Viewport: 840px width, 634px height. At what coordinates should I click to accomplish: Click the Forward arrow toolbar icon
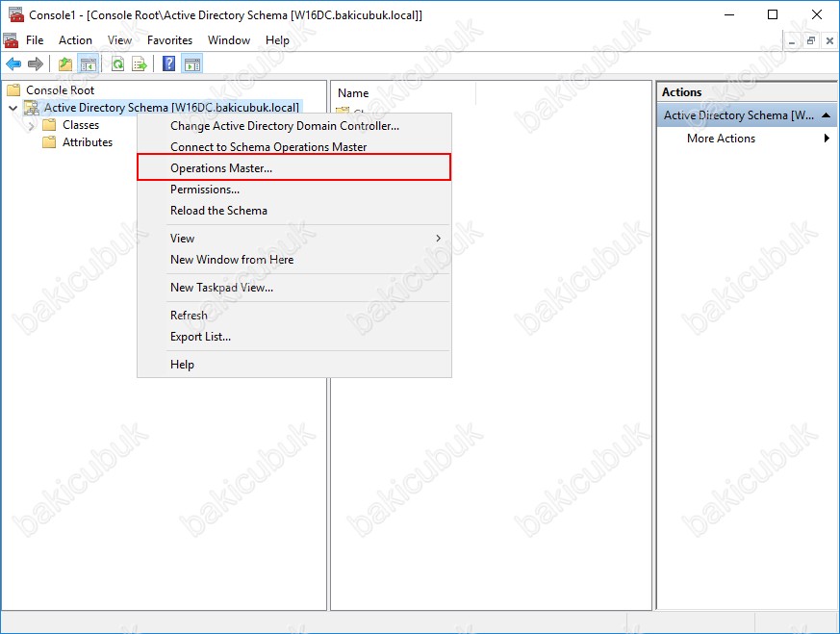tap(36, 64)
